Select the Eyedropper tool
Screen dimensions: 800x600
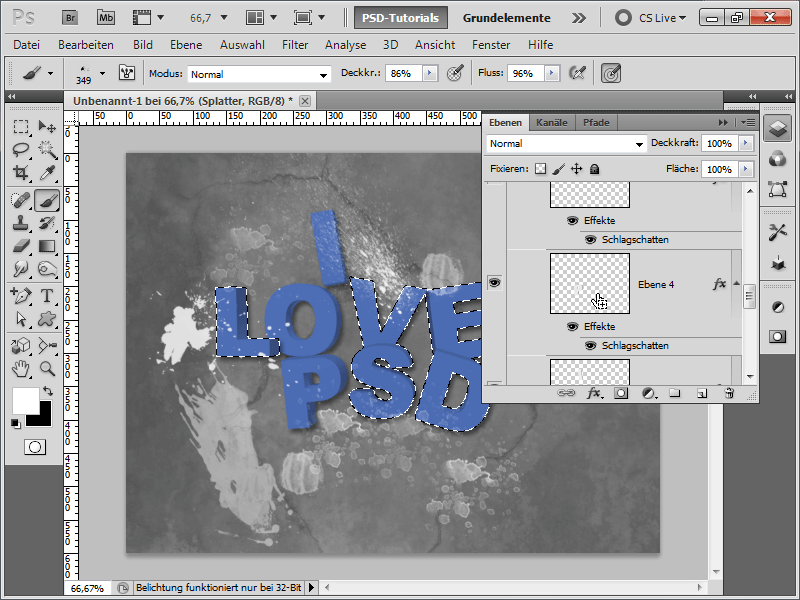click(47, 173)
